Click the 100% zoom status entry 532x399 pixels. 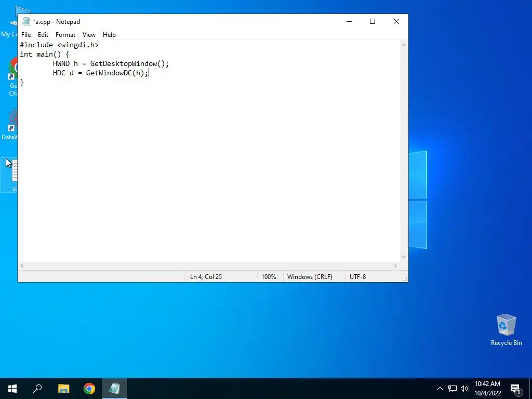point(269,277)
